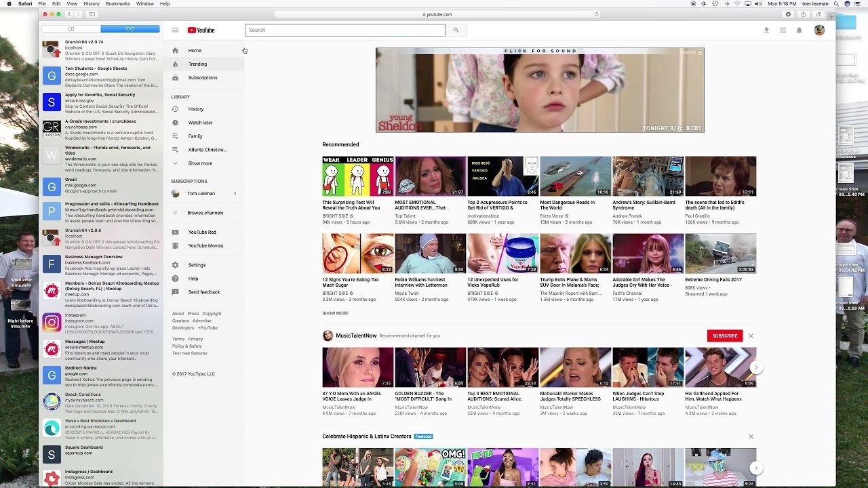Reload the page in the address bar
This screenshot has width=868, height=488.
tap(597, 14)
